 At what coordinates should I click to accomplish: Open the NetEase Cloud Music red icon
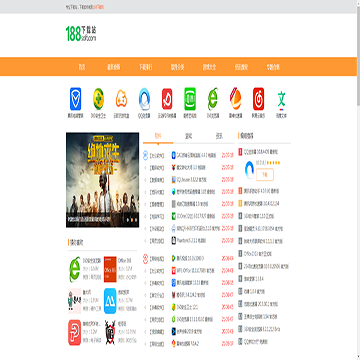click(x=258, y=99)
